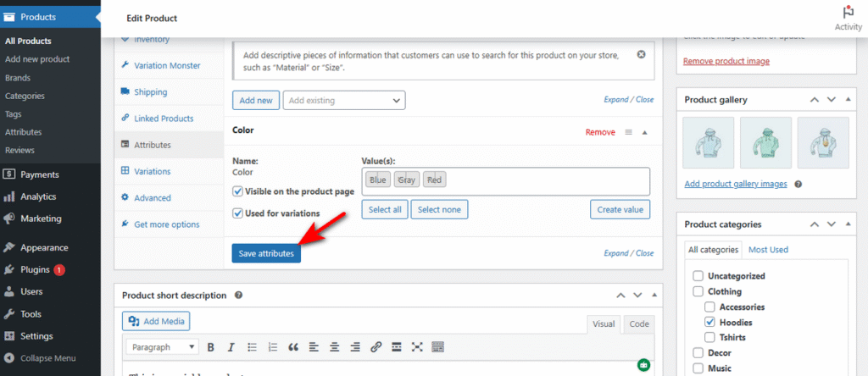Click the Products menu icon in sidebar
Viewport: 868px width, 376px height.
click(x=8, y=17)
